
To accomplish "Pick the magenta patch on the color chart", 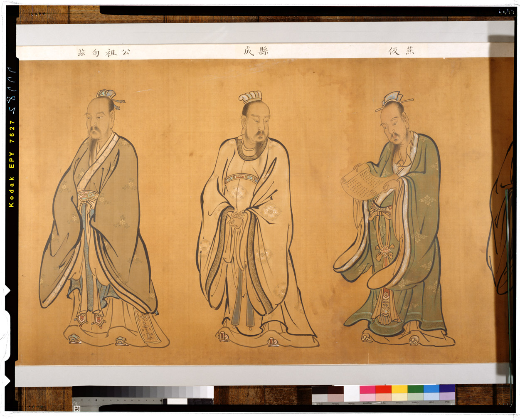I will pos(367,390).
